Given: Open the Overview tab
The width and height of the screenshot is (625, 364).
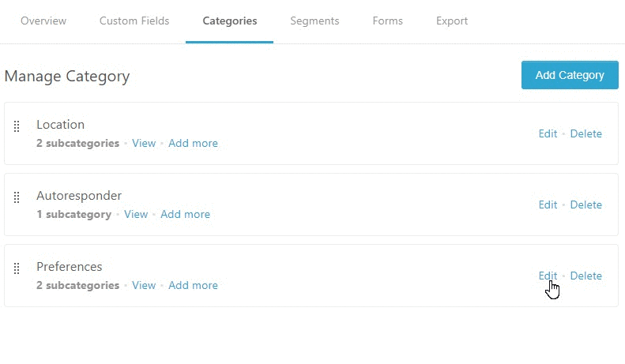Looking at the screenshot, I should point(43,21).
